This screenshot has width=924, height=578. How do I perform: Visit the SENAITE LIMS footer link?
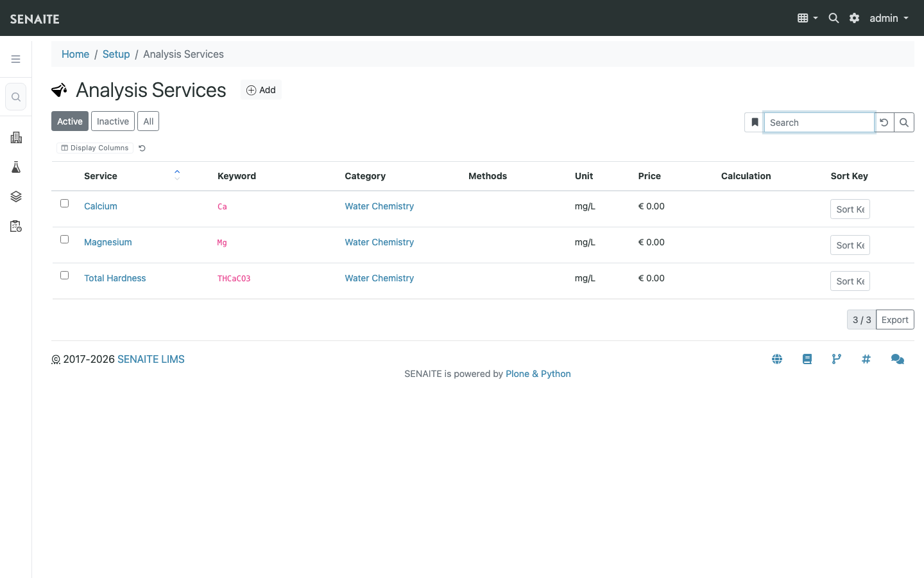151,360
